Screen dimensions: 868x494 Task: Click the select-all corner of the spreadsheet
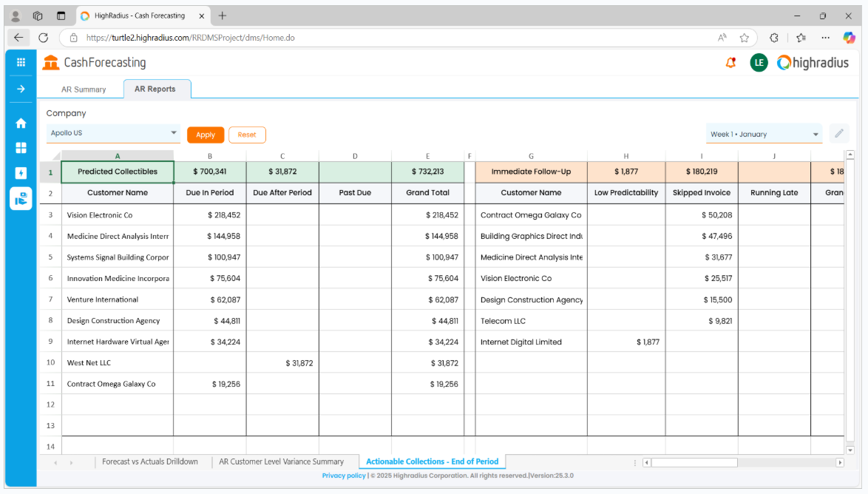point(50,155)
